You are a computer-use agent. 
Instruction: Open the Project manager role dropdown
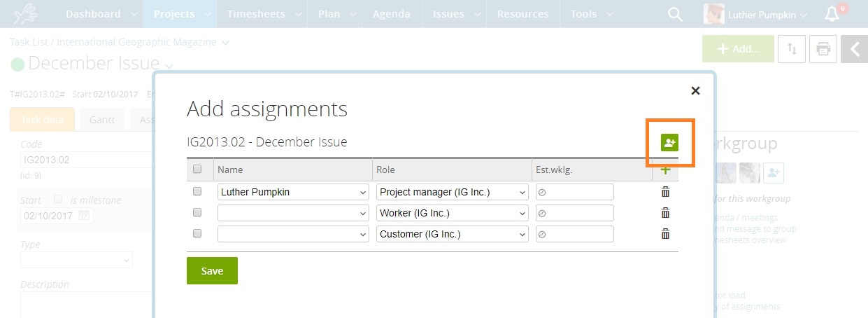[453, 192]
